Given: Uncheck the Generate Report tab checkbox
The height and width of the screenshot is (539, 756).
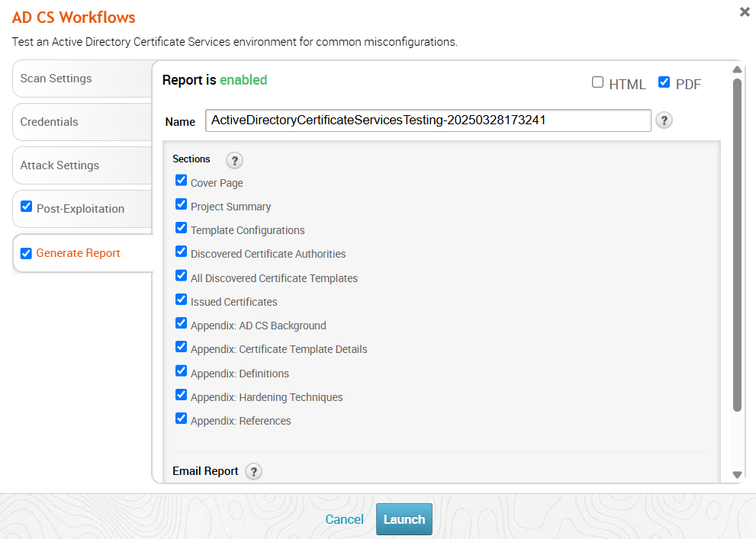Looking at the screenshot, I should [x=26, y=254].
